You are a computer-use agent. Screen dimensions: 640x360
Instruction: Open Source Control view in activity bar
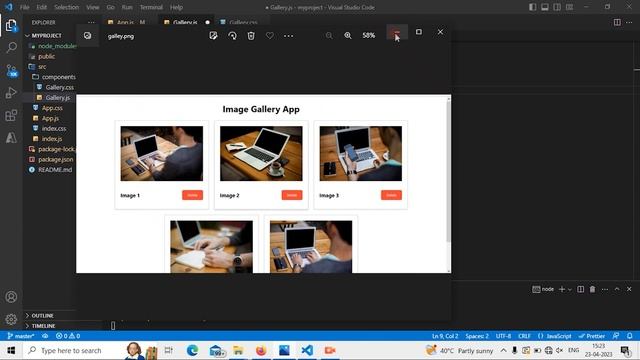pyautogui.click(x=11, y=71)
